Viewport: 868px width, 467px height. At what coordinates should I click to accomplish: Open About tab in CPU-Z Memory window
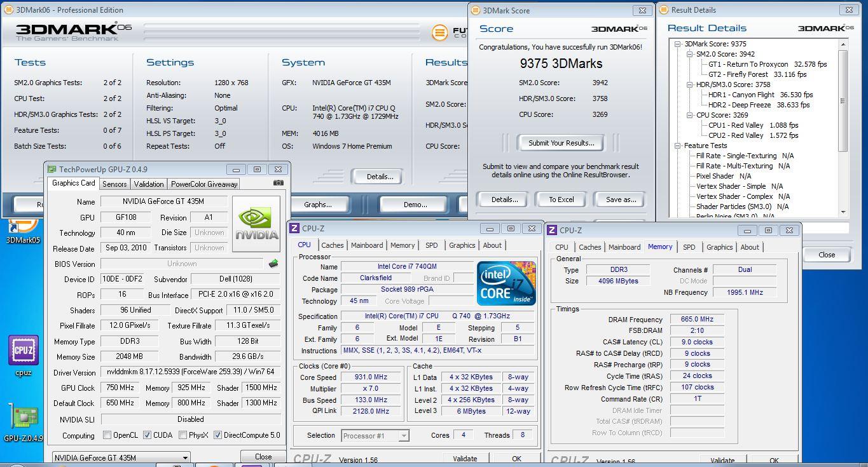[x=750, y=247]
